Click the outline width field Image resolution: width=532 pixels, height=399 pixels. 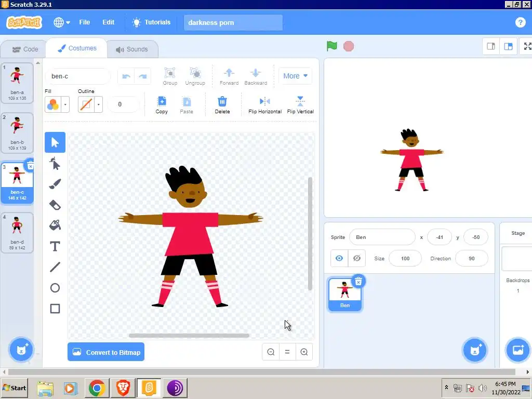tap(123, 104)
